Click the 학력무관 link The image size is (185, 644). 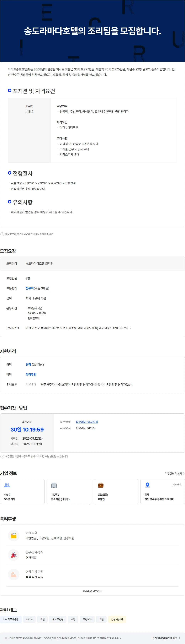tap(31, 375)
